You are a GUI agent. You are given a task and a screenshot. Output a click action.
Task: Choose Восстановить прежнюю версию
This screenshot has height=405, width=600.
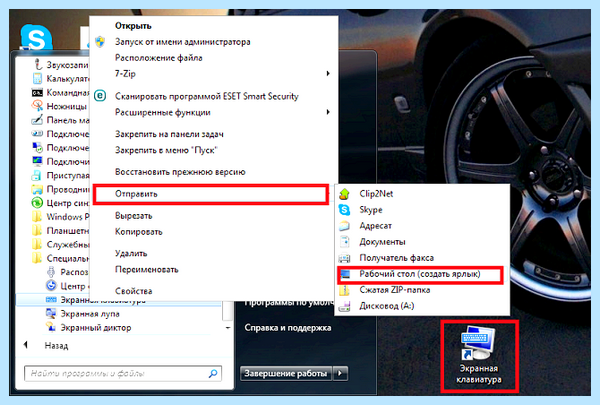click(180, 172)
